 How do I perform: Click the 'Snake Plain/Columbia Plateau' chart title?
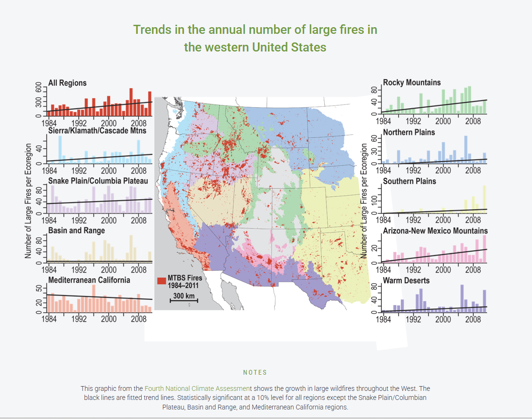(x=98, y=181)
